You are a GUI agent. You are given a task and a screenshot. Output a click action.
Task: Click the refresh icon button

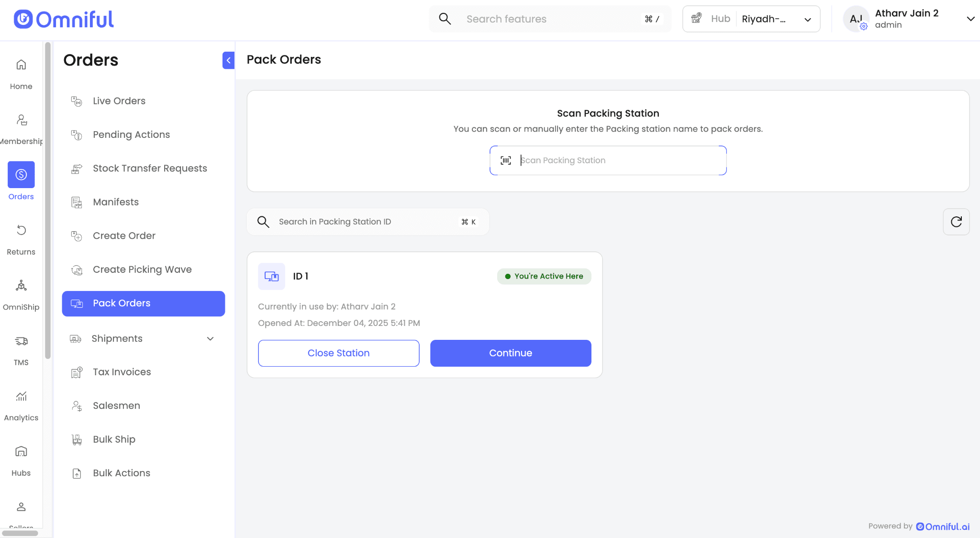pyautogui.click(x=956, y=222)
